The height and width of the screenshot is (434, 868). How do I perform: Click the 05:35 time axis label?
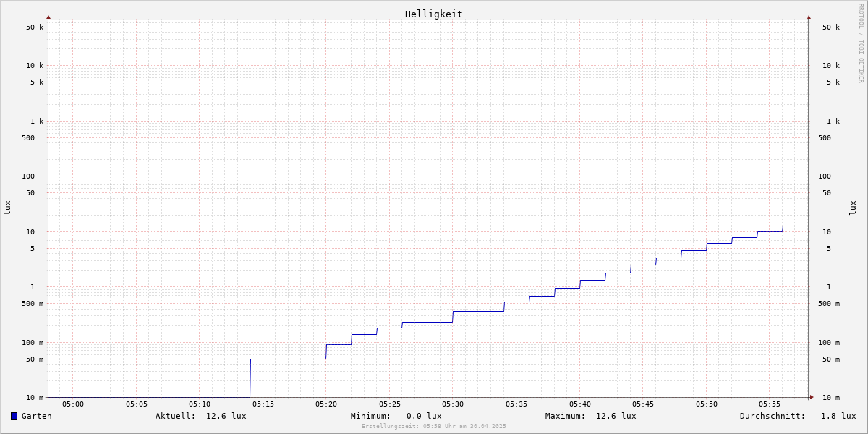(x=516, y=404)
